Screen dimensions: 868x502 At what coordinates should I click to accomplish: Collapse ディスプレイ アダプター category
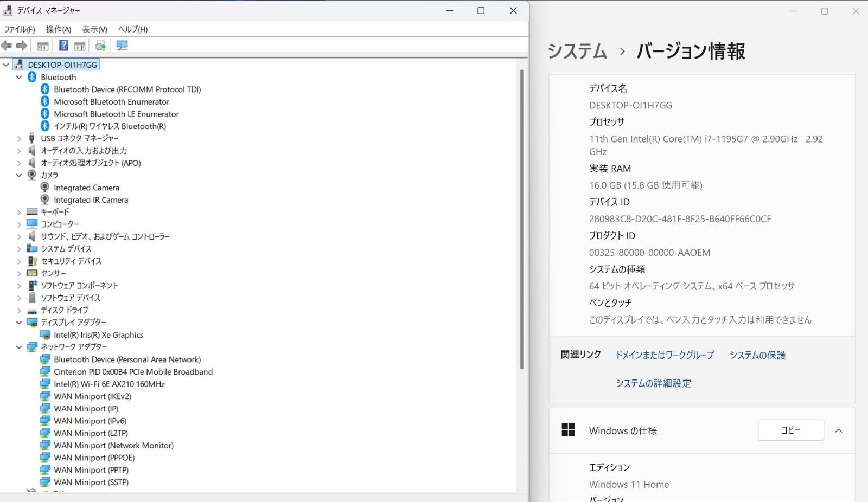click(x=19, y=323)
